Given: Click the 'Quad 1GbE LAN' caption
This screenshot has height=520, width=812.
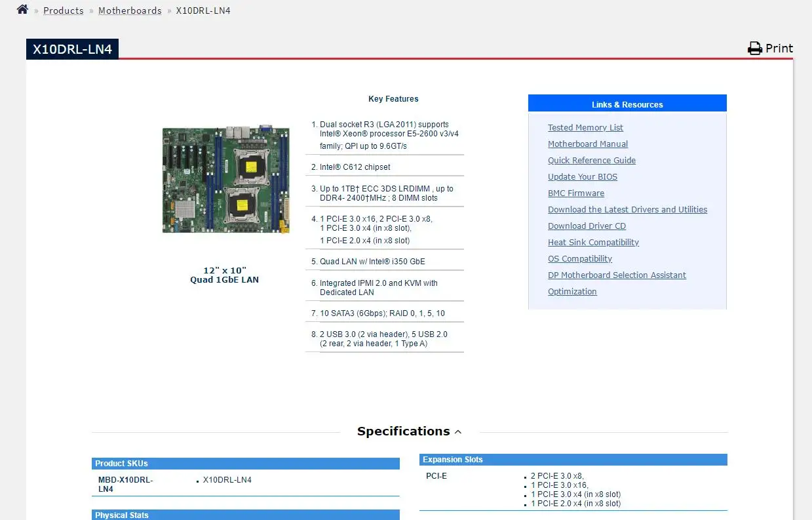Looking at the screenshot, I should (x=225, y=280).
